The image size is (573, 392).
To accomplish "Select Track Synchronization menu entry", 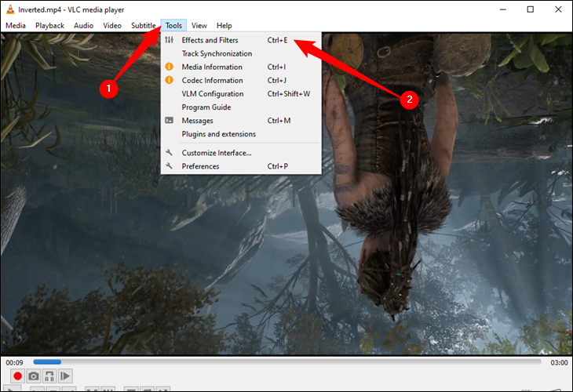I will [217, 54].
